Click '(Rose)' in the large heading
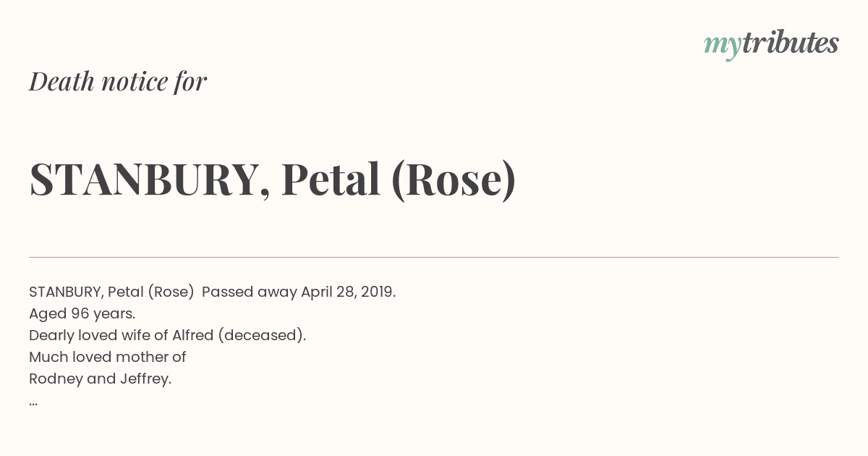 coord(454,180)
